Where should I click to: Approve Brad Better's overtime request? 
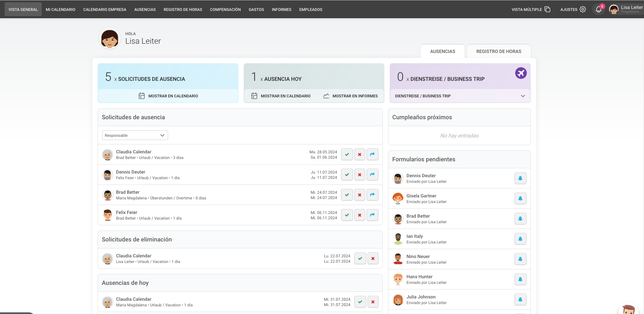point(347,195)
